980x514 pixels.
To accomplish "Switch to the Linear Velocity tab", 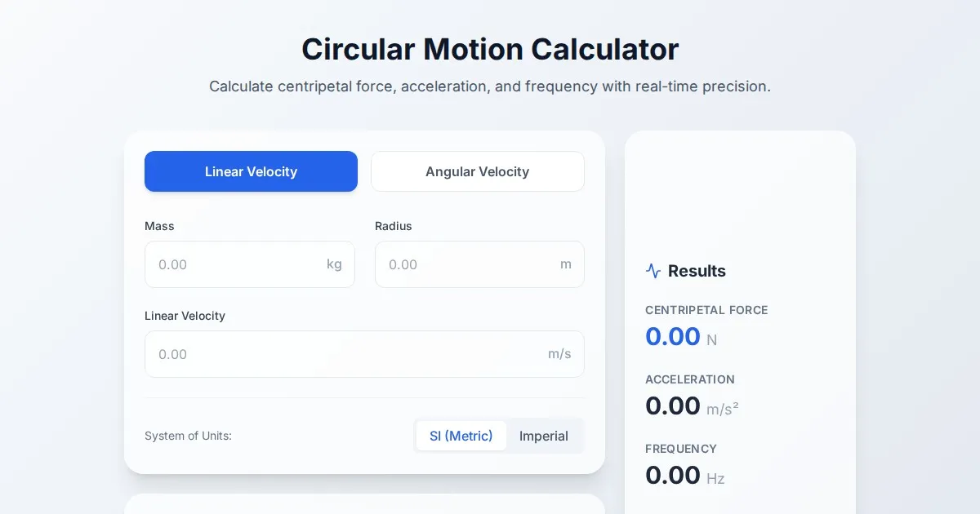I will (x=251, y=171).
